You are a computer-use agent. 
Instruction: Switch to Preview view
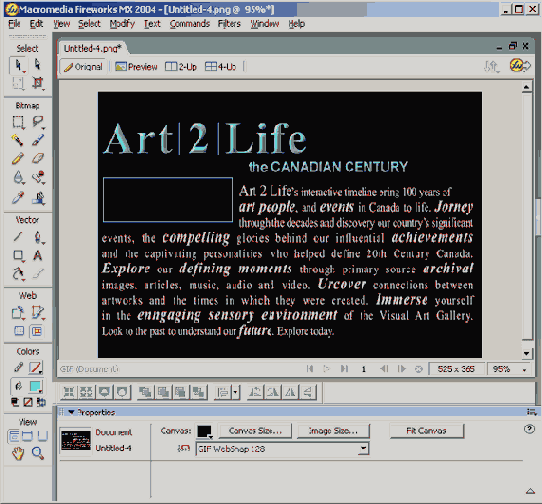coord(136,66)
